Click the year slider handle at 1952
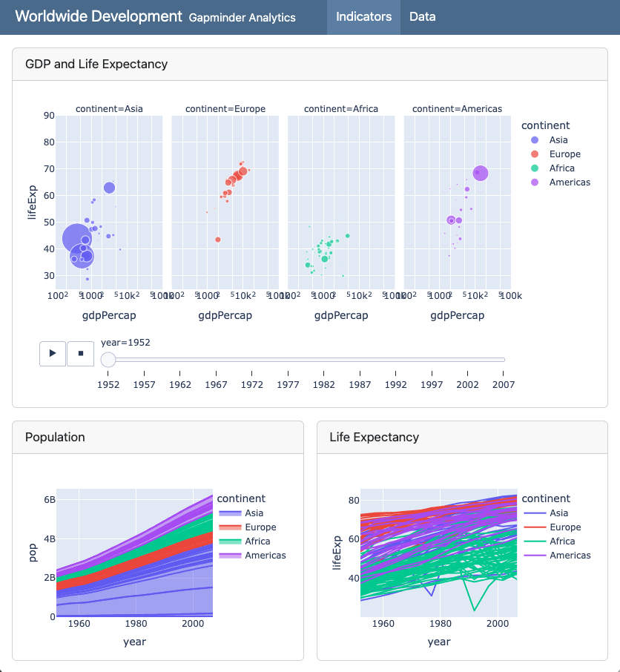 pos(108,360)
